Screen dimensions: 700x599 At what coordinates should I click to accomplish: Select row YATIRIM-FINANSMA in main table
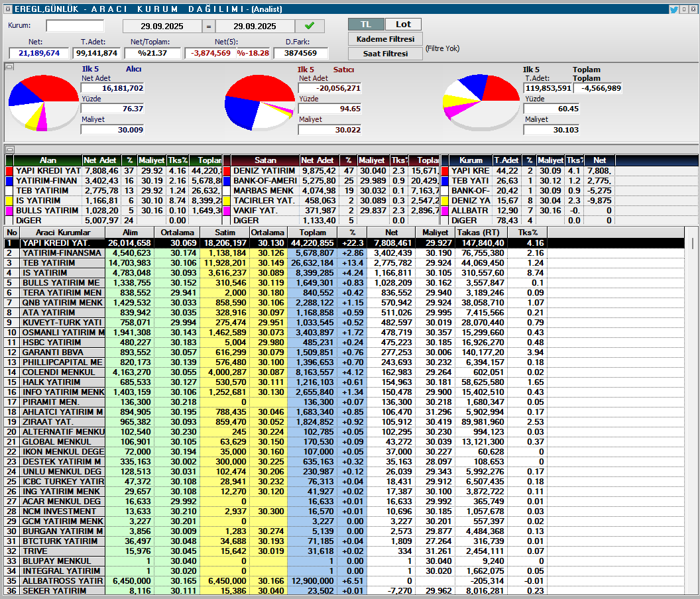point(344,253)
